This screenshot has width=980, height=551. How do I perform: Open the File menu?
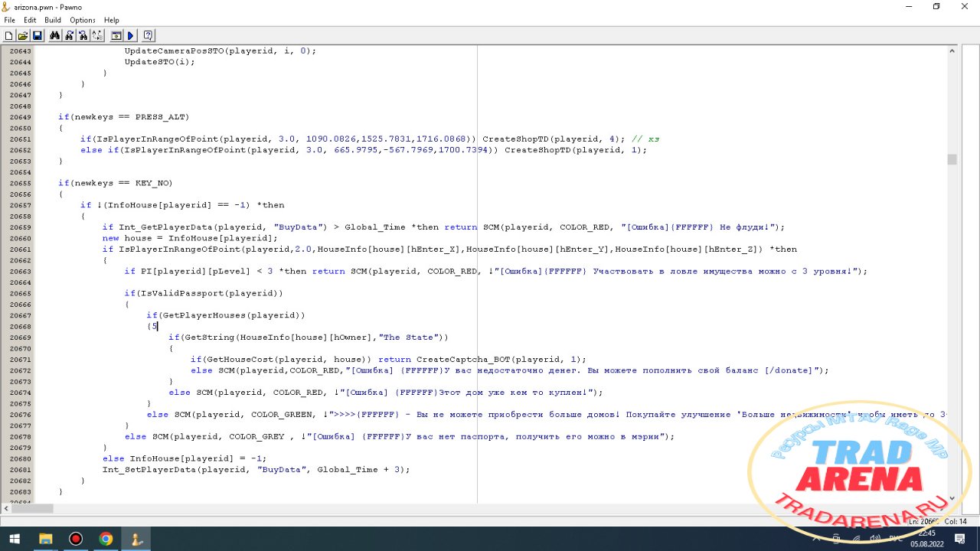click(x=9, y=20)
